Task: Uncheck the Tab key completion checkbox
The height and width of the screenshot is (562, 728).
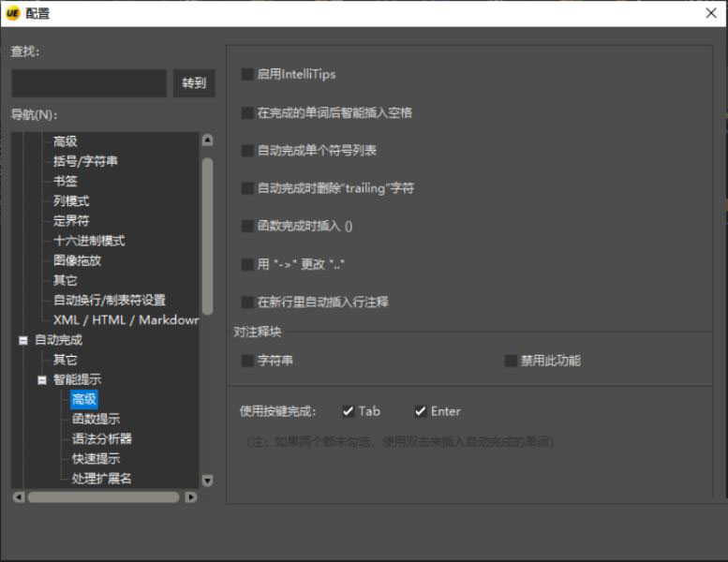Action: (x=348, y=411)
